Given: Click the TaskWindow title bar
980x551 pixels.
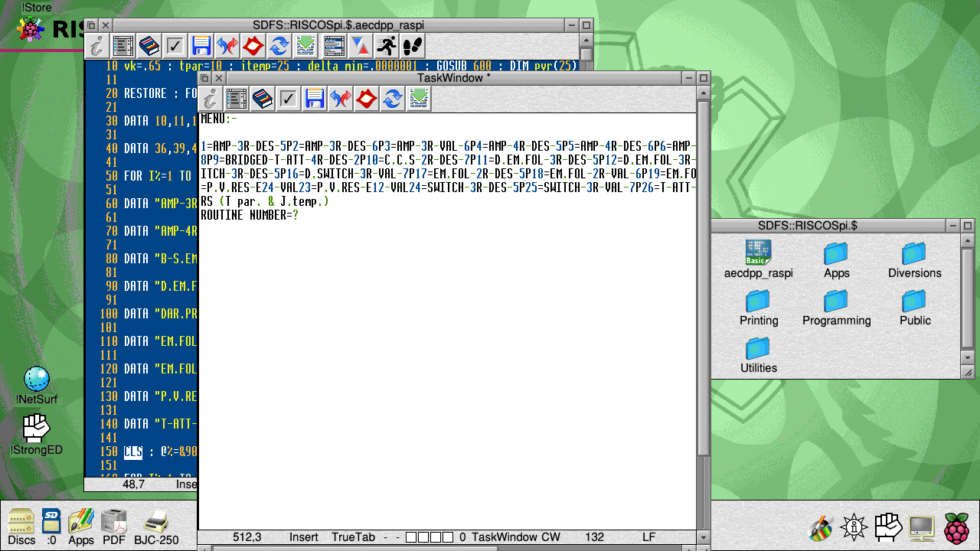Looking at the screenshot, I should (x=454, y=78).
